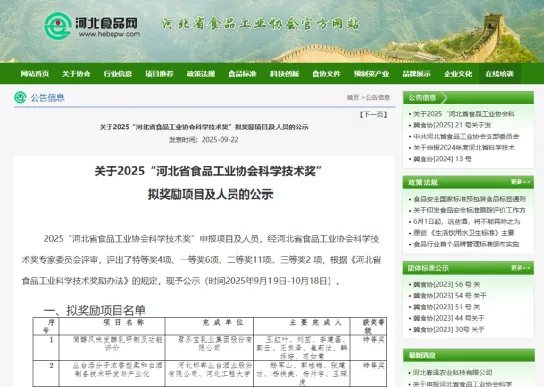This screenshot has width=544, height=387.
Task: Go to 预制菜产业 navigation item
Action: [371, 74]
